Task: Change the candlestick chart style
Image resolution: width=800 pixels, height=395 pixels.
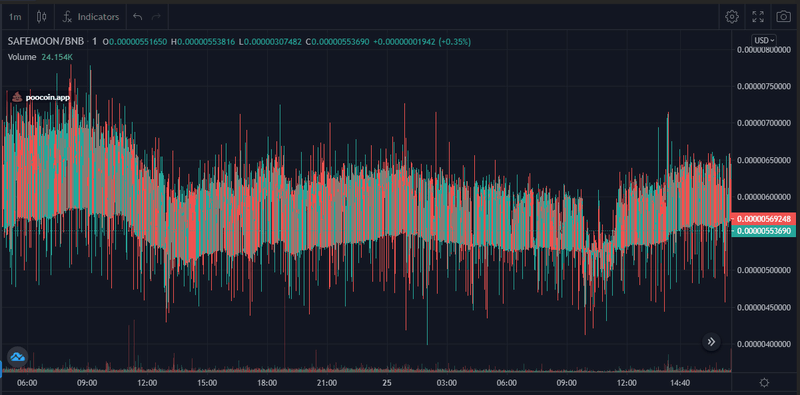Action: point(42,17)
